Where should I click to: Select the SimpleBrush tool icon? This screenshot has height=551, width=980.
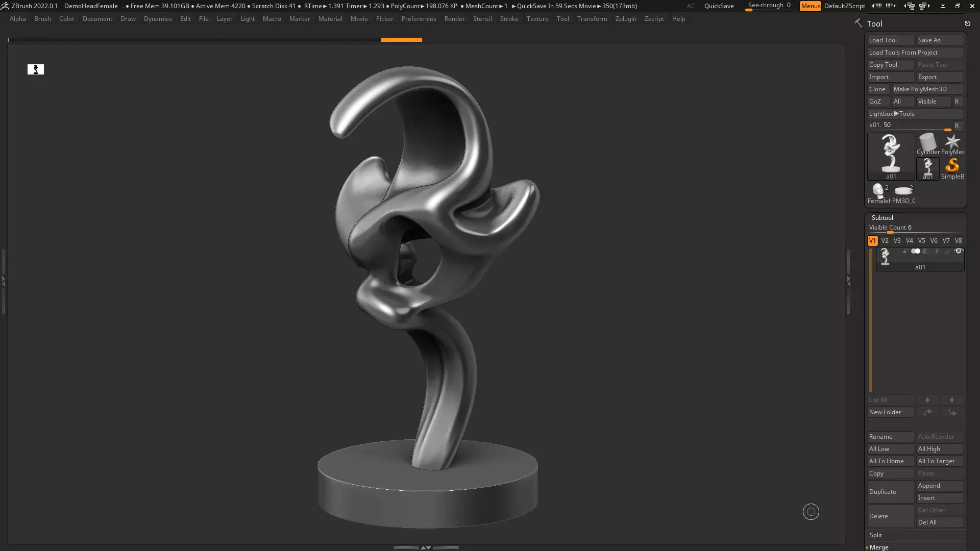(x=952, y=168)
